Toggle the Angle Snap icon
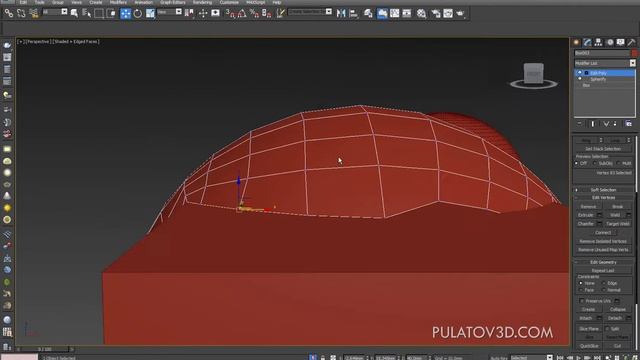 [242, 13]
